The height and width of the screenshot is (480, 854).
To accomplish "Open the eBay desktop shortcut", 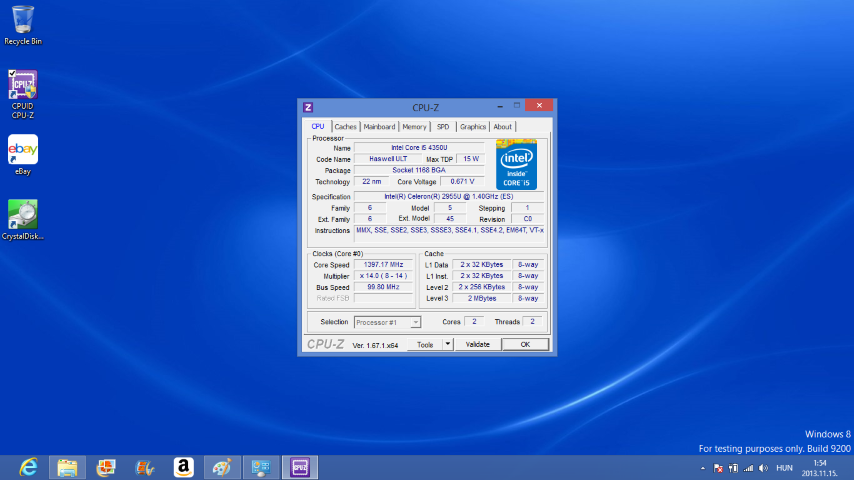I will tap(22, 150).
